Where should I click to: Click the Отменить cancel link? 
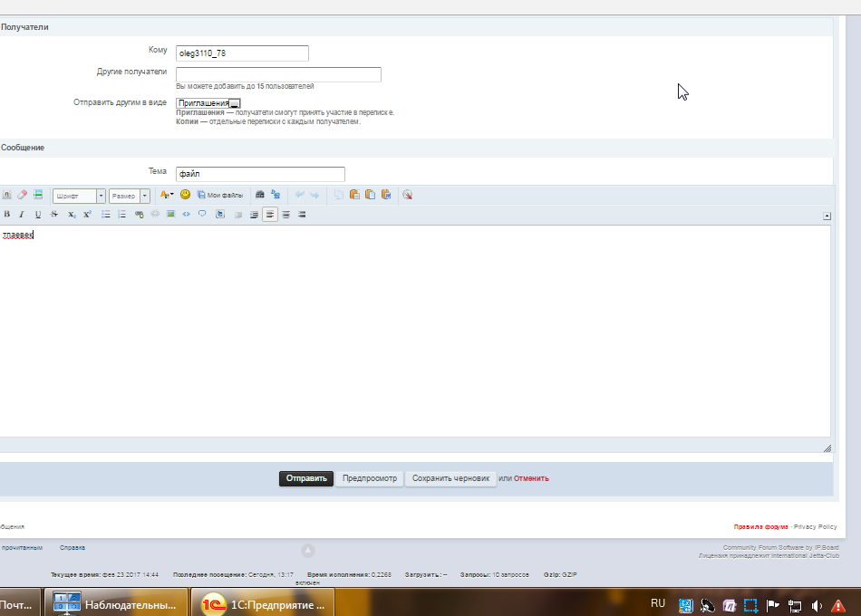(x=531, y=478)
